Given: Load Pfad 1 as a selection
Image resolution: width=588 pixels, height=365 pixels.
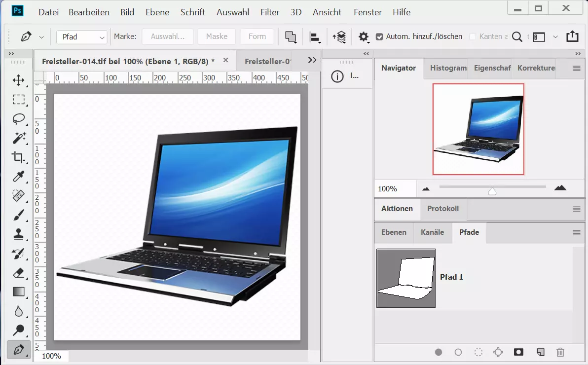Looking at the screenshot, I should [x=478, y=352].
